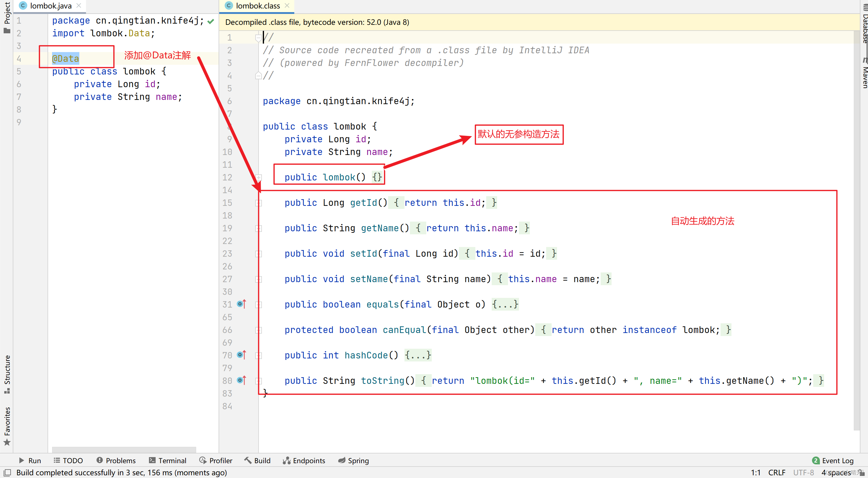
Task: Close the lombok.class tab
Action: (287, 6)
